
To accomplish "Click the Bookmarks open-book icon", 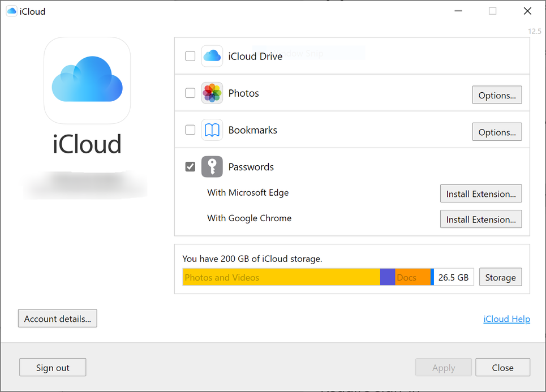I will click(212, 130).
